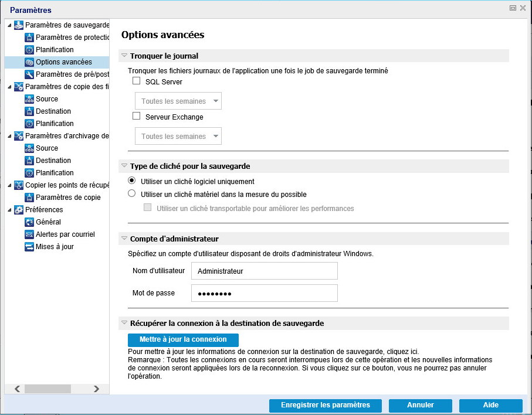Click the Annuler button

(421, 405)
